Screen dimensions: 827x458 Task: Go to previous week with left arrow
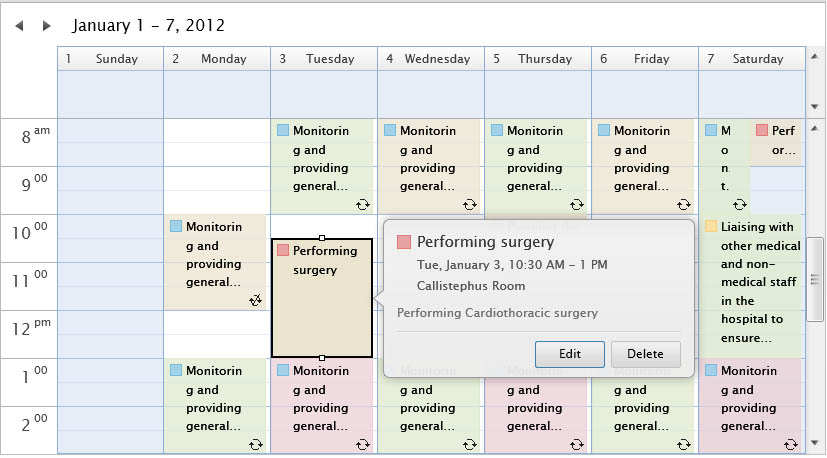pyautogui.click(x=20, y=25)
